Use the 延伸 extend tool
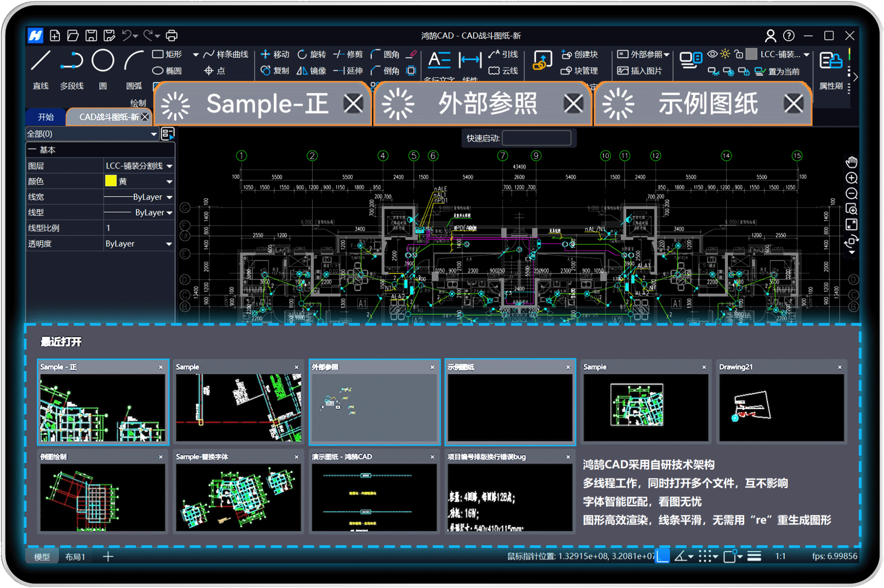884x588 pixels. (x=348, y=71)
